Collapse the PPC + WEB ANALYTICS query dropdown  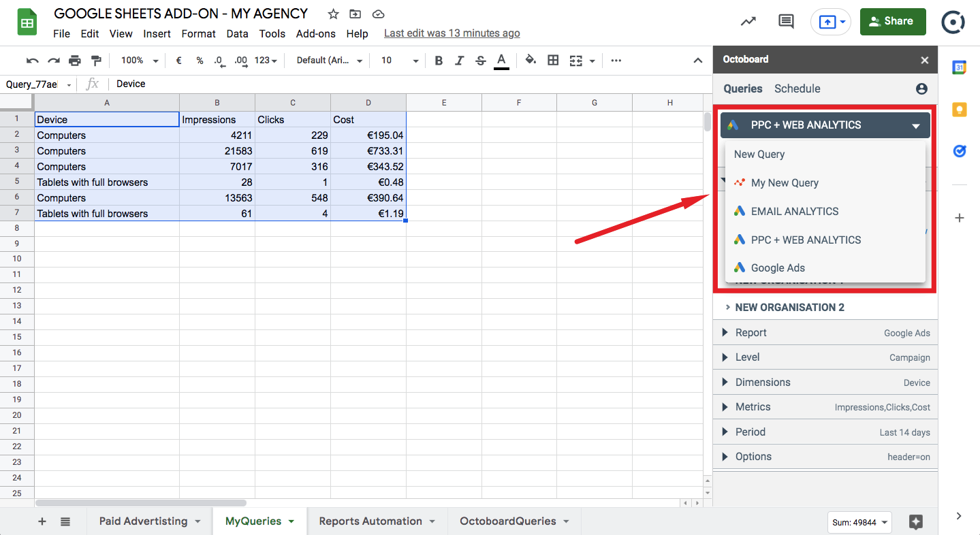click(825, 125)
